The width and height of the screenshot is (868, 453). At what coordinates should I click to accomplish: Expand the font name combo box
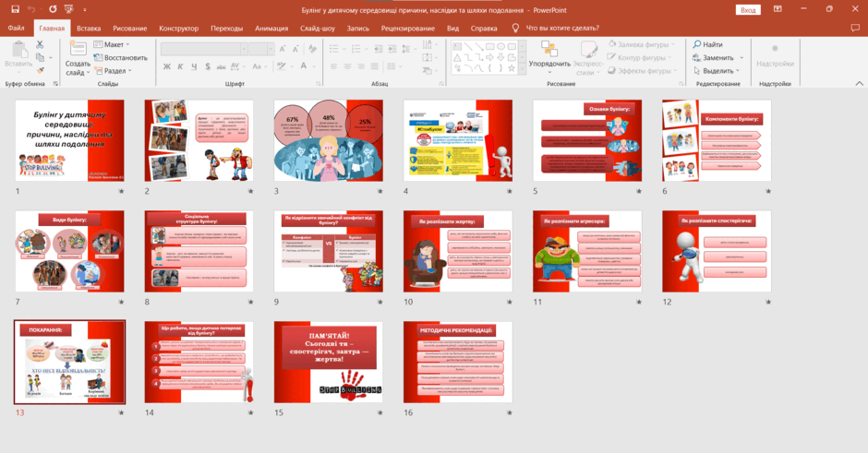tap(243, 49)
